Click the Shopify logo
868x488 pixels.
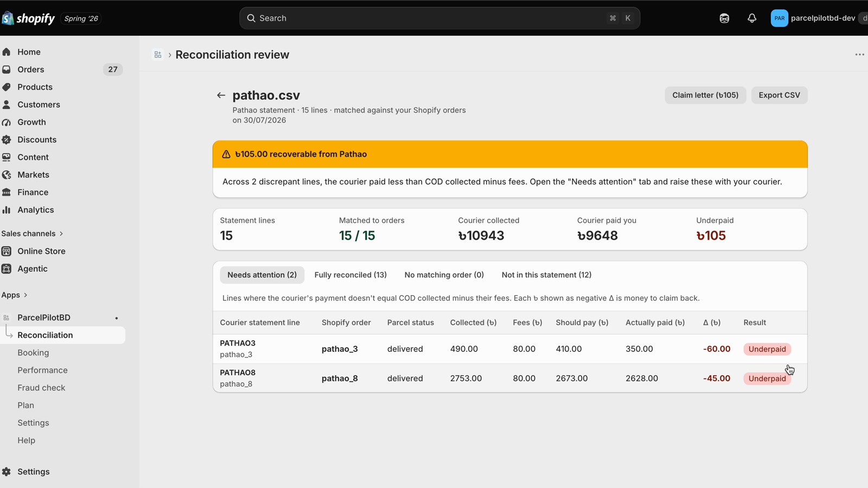click(28, 18)
